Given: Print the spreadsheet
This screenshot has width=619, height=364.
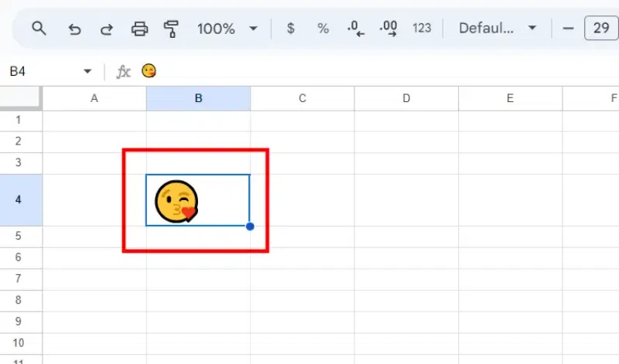Looking at the screenshot, I should tap(140, 29).
